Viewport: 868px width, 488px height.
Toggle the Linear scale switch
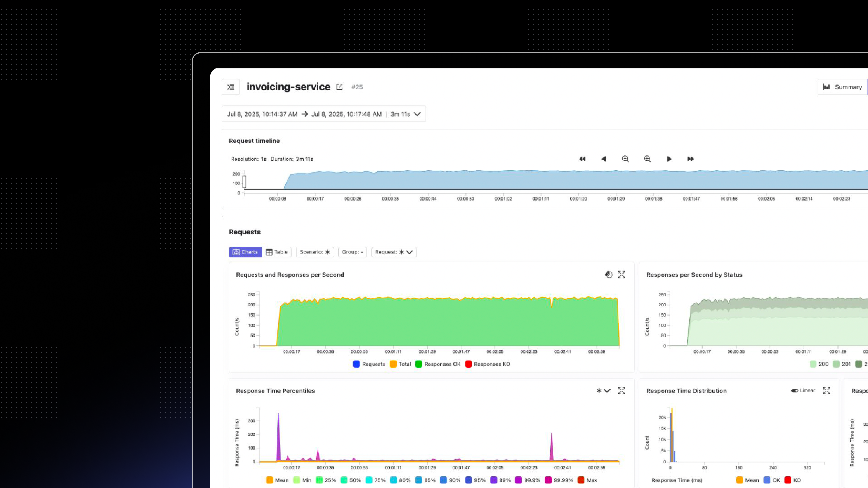tap(795, 390)
